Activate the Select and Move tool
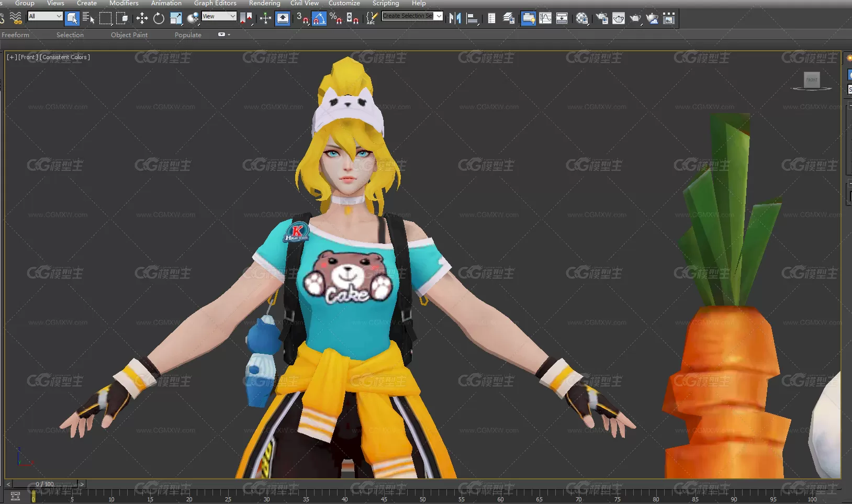The width and height of the screenshot is (852, 504). (142, 19)
